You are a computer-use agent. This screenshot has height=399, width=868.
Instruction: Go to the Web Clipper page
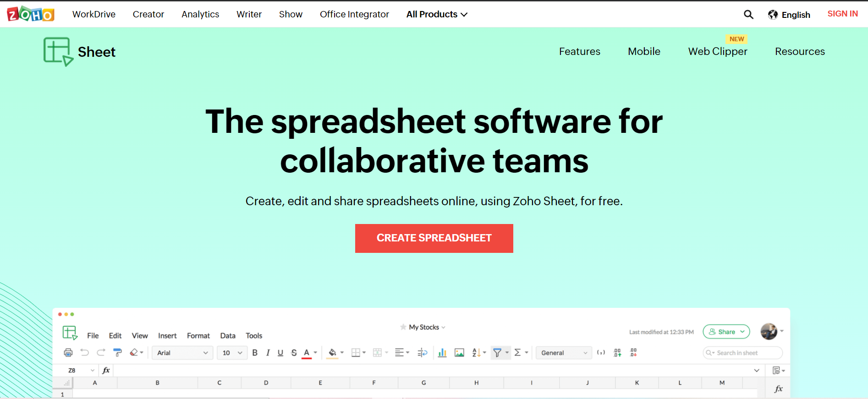click(718, 51)
